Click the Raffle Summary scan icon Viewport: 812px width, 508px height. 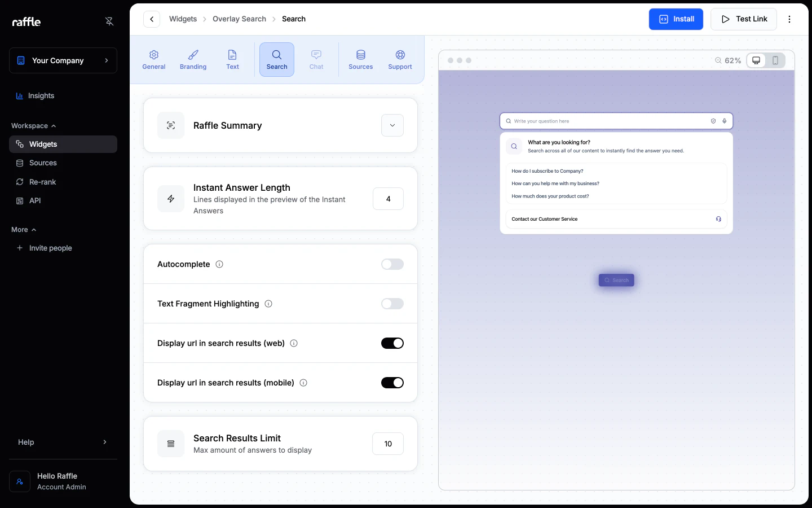[x=171, y=125]
